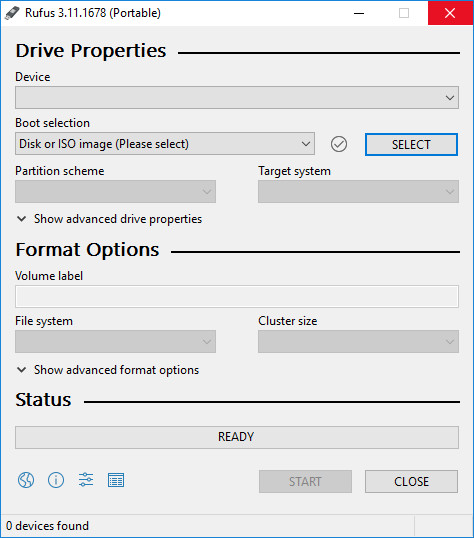Open the Partition scheme dropdown
Image resolution: width=474 pixels, height=538 pixels.
point(115,191)
